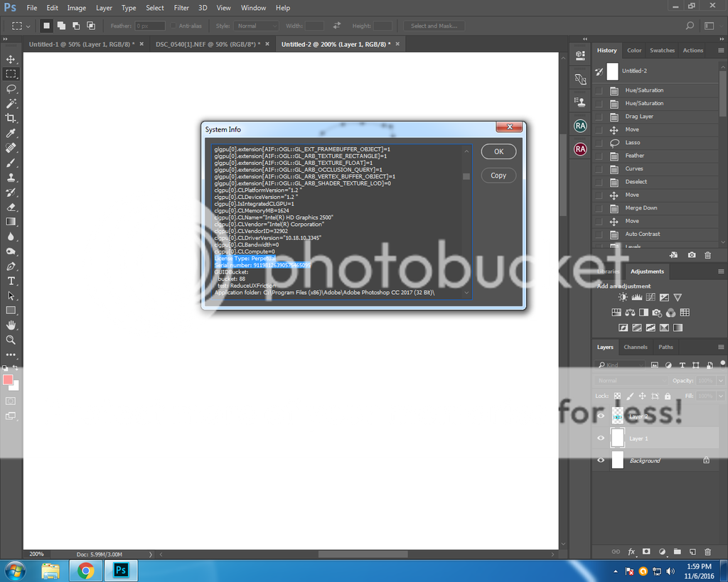Open the Window menu

point(254,8)
